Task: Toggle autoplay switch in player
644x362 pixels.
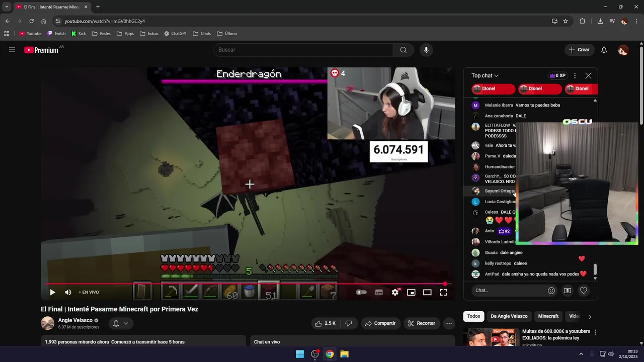Action: pos(361,292)
